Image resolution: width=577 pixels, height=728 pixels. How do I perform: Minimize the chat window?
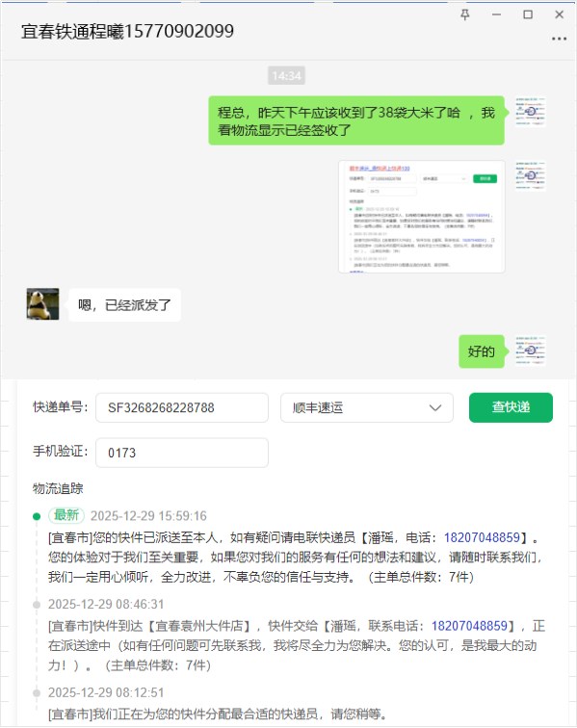[496, 14]
